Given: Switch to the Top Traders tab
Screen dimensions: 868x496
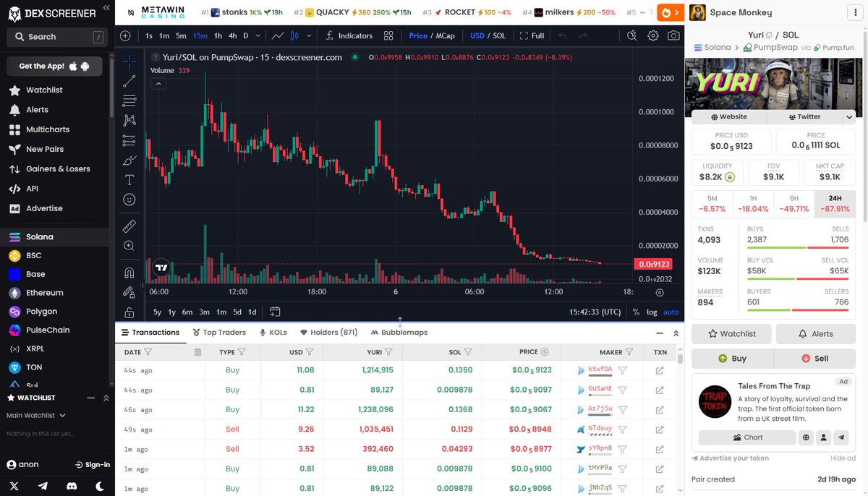Looking at the screenshot, I should coord(219,333).
